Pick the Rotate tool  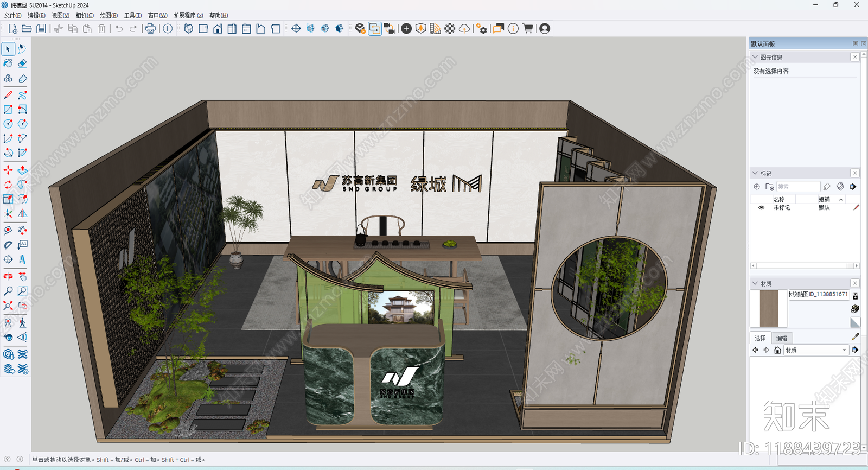8,185
